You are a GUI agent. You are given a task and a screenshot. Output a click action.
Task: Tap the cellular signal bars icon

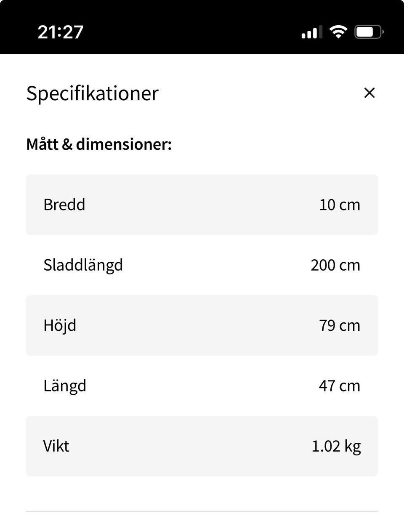point(311,32)
